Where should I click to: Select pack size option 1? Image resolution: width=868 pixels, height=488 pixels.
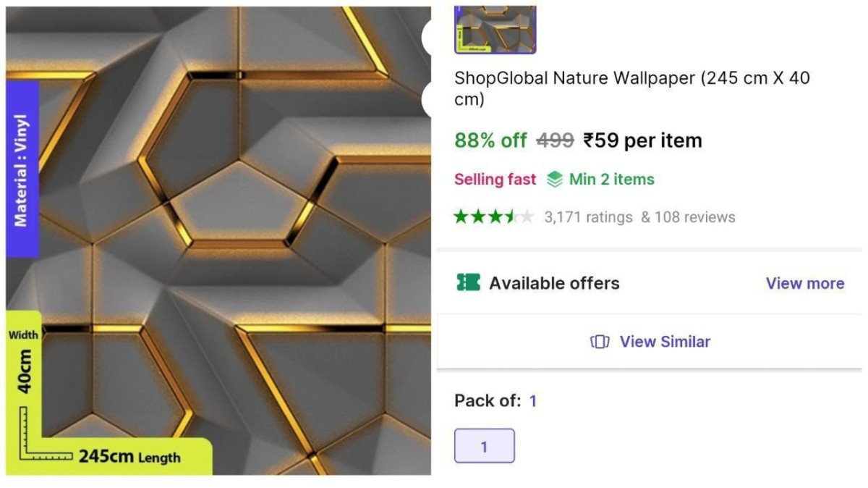coord(485,446)
